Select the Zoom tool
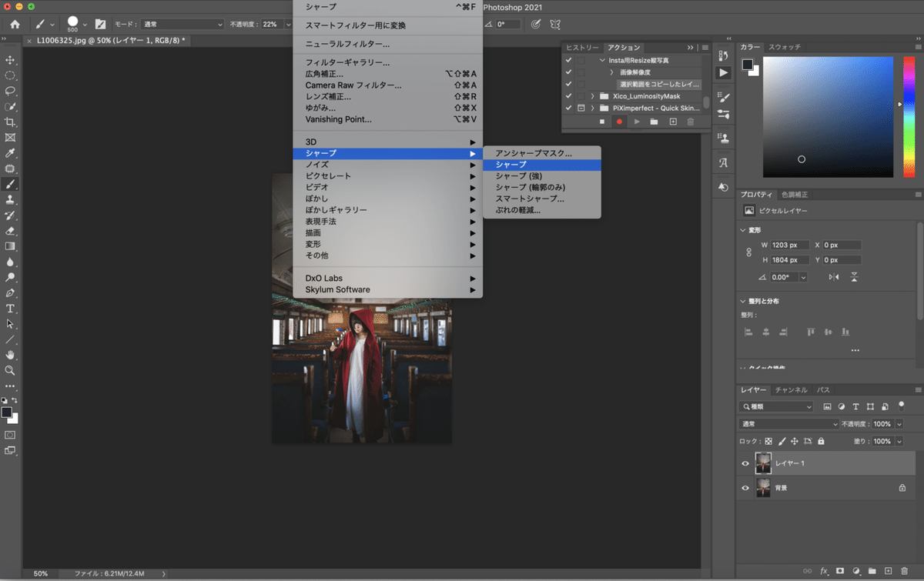Image resolution: width=924 pixels, height=581 pixels. [10, 370]
